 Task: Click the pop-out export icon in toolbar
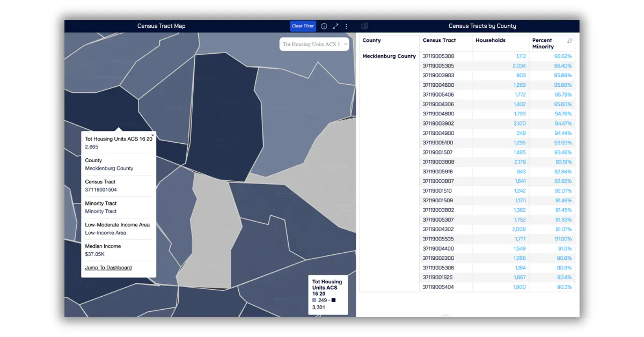(x=365, y=25)
